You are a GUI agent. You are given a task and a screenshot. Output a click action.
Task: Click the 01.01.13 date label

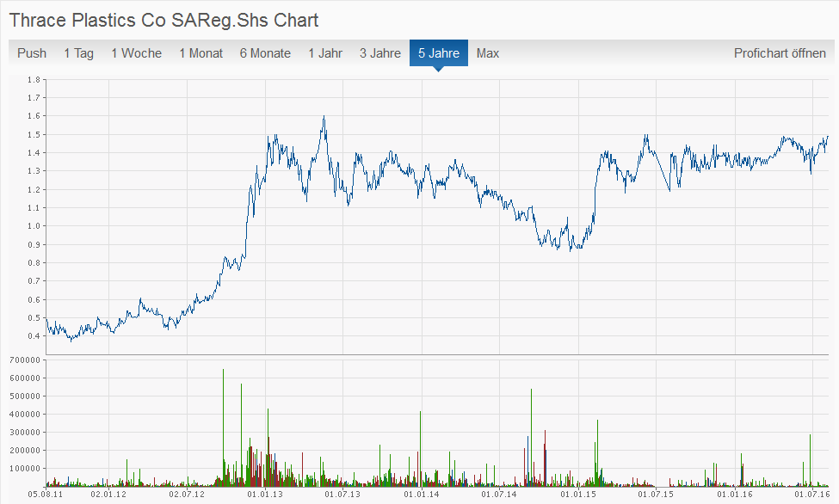(x=265, y=495)
